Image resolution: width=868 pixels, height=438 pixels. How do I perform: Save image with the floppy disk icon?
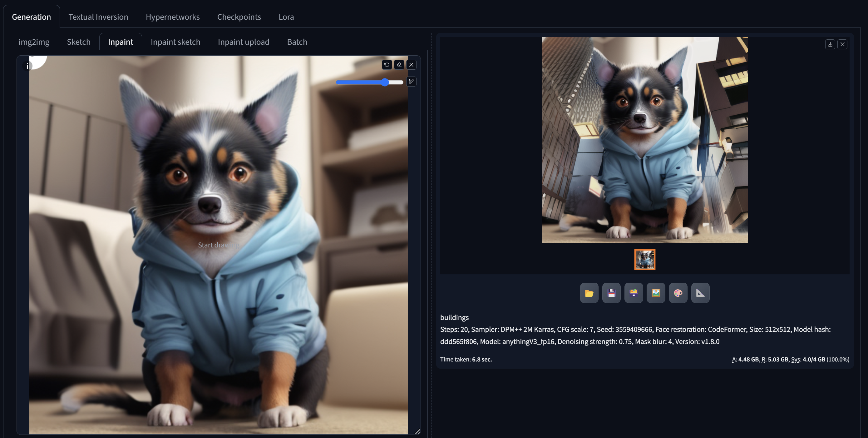(x=611, y=293)
